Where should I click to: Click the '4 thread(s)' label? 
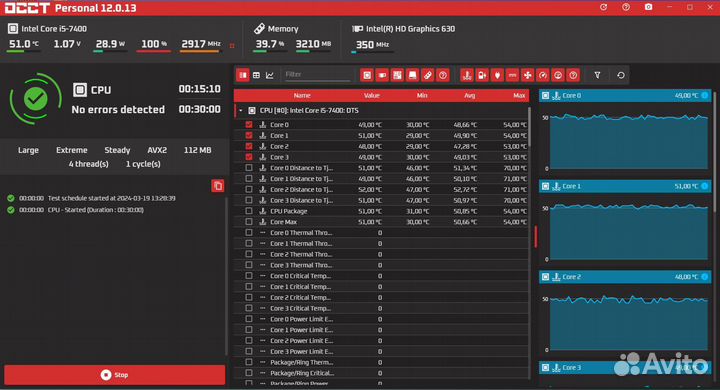coord(89,164)
